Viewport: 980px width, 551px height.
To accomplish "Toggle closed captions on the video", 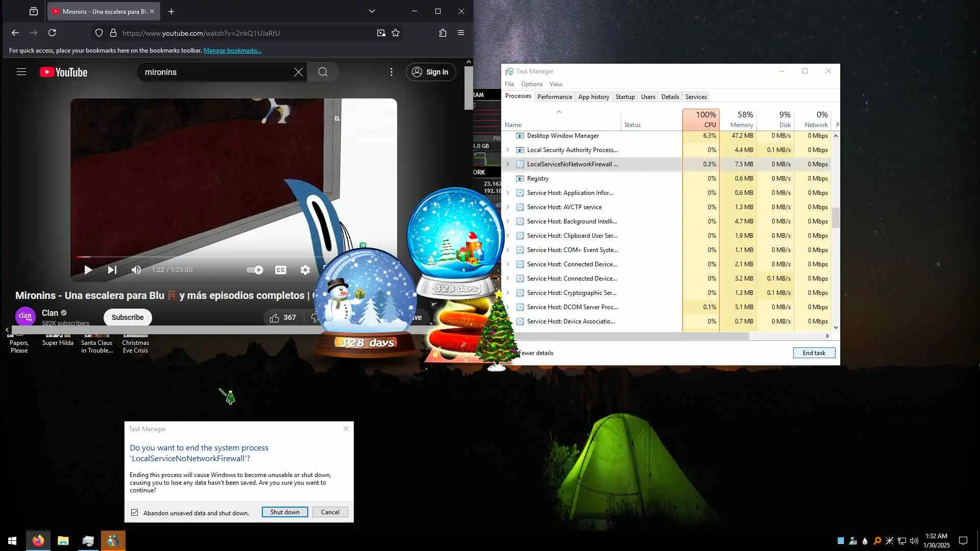I will [x=281, y=270].
